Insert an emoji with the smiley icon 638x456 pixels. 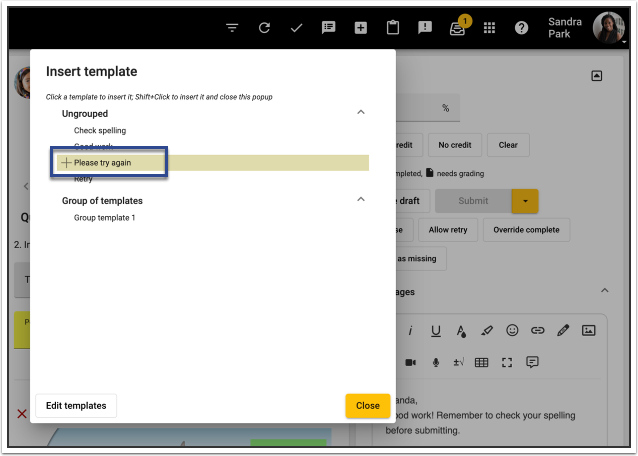point(512,330)
